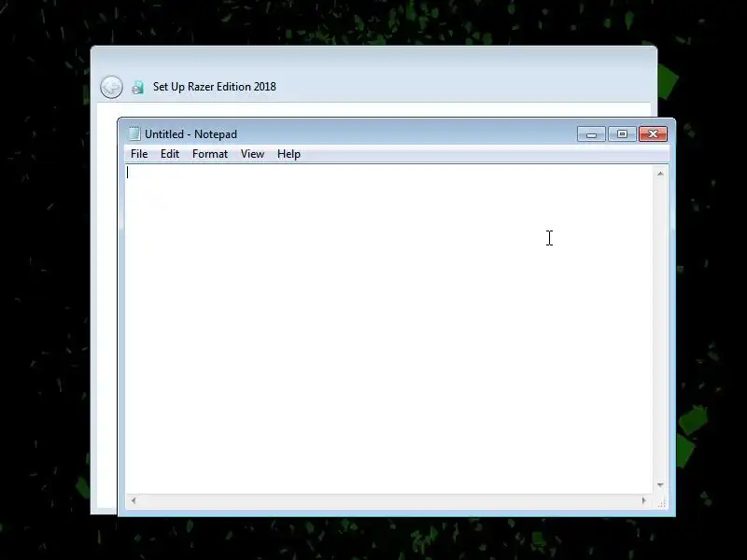Screen dimensions: 747x560
Task: Click the 'Untitled - Notepad' title text
Action: 191,134
